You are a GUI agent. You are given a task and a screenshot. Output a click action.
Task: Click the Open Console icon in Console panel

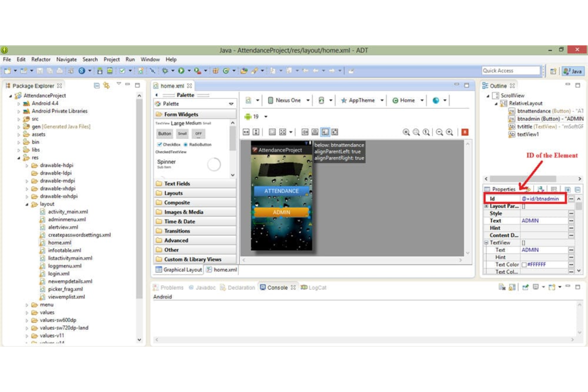[x=553, y=287]
